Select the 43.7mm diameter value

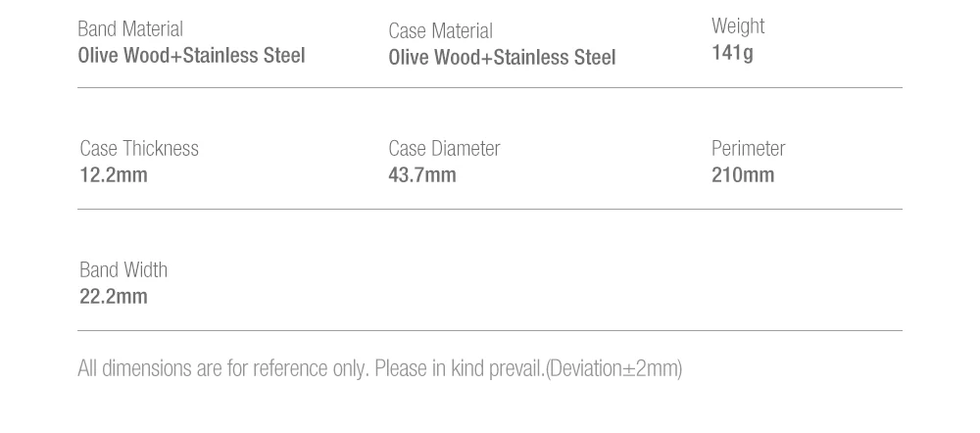tap(422, 175)
